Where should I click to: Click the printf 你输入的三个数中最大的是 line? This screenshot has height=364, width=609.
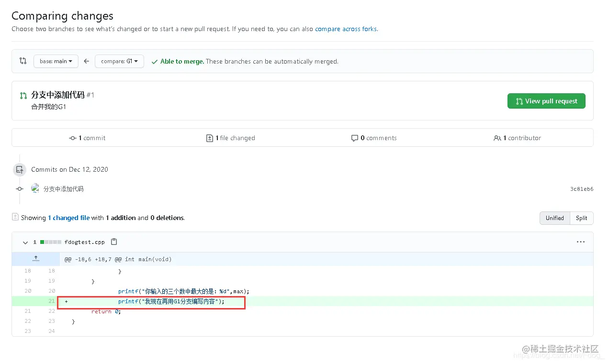[x=184, y=291]
